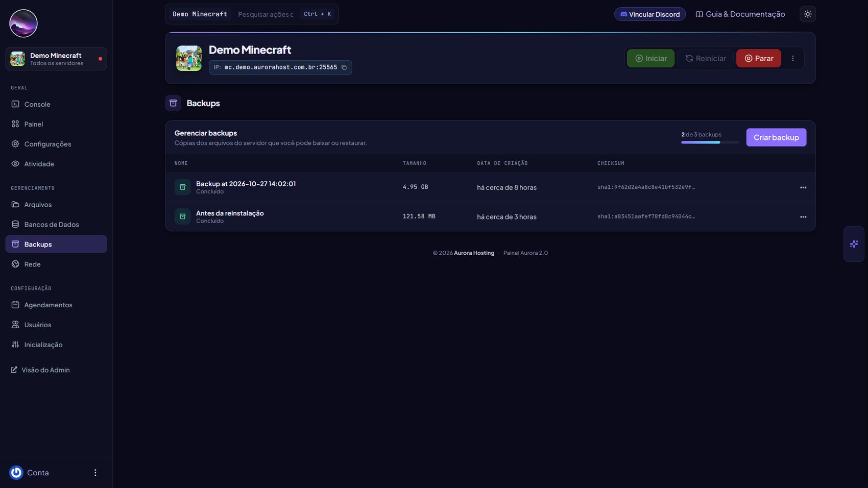
Task: Click Parar to stop the server
Action: pyautogui.click(x=759, y=58)
